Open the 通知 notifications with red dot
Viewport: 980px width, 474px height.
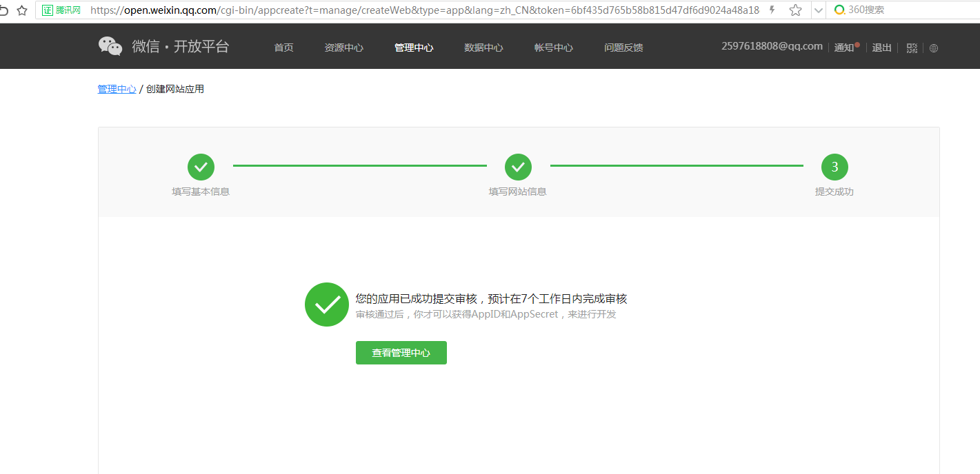point(845,47)
